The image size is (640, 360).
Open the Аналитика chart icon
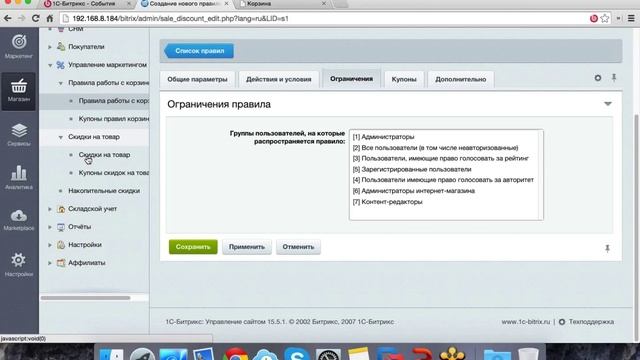click(x=19, y=177)
